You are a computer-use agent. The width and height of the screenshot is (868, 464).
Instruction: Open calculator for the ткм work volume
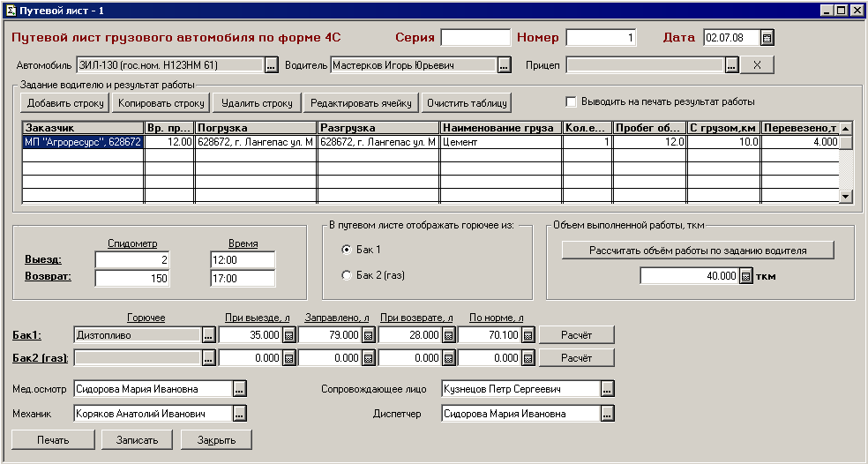[745, 276]
